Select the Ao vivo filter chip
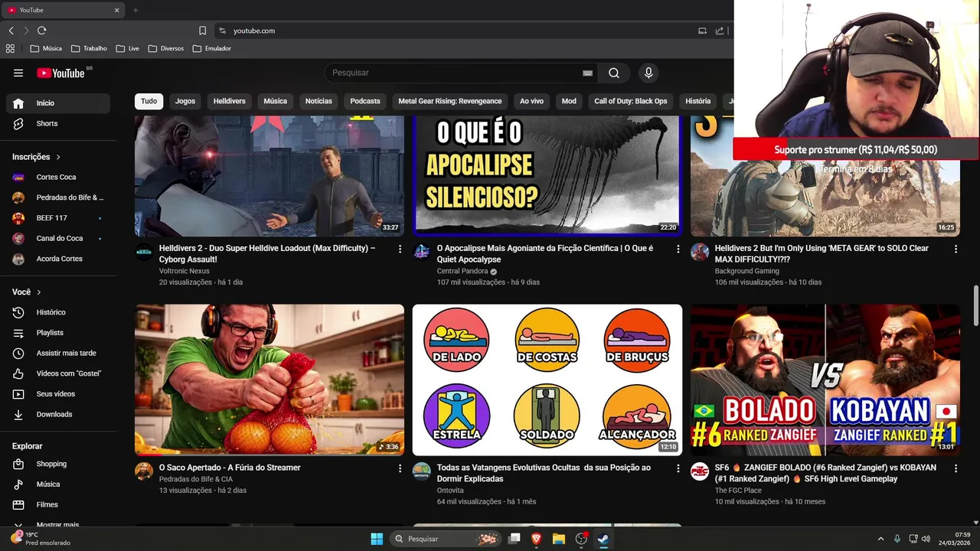Image resolution: width=980 pixels, height=551 pixels. pyautogui.click(x=531, y=101)
